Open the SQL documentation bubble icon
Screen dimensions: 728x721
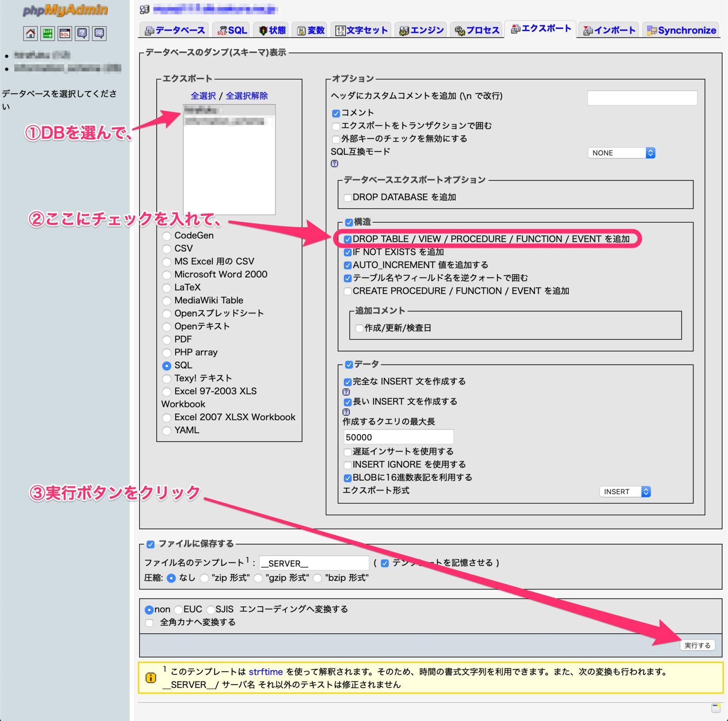point(99,33)
